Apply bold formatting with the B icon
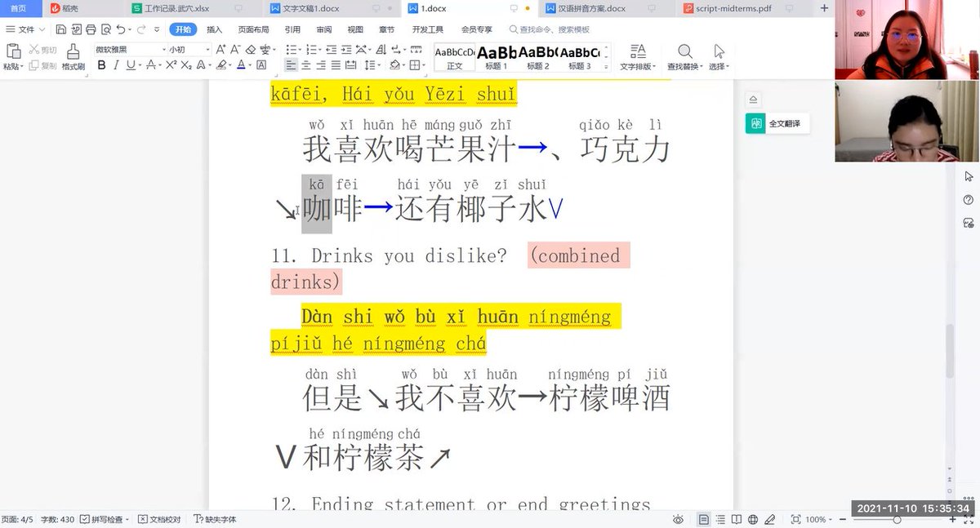980x528 pixels. coord(102,65)
